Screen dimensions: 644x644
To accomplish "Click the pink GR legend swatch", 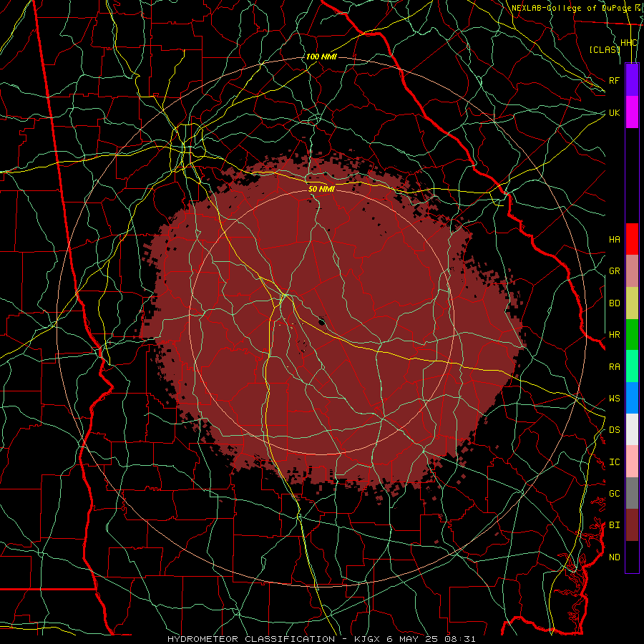I will coord(632,271).
